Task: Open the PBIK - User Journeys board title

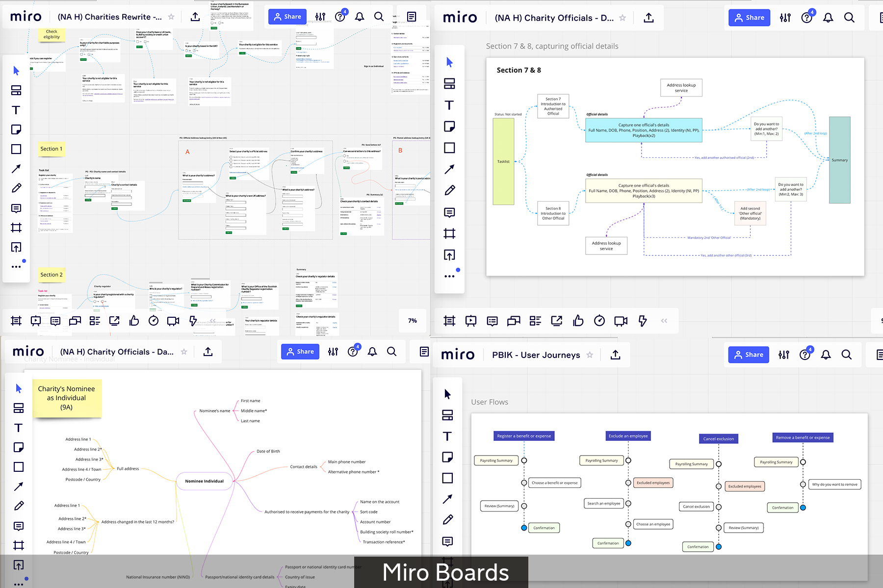Action: tap(536, 355)
